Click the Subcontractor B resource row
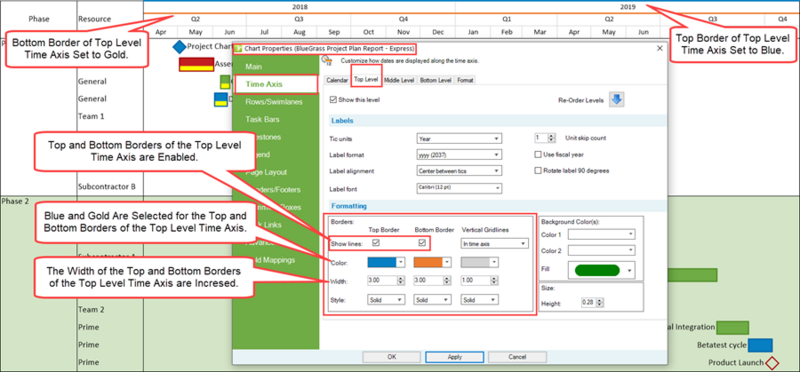 coord(107,186)
